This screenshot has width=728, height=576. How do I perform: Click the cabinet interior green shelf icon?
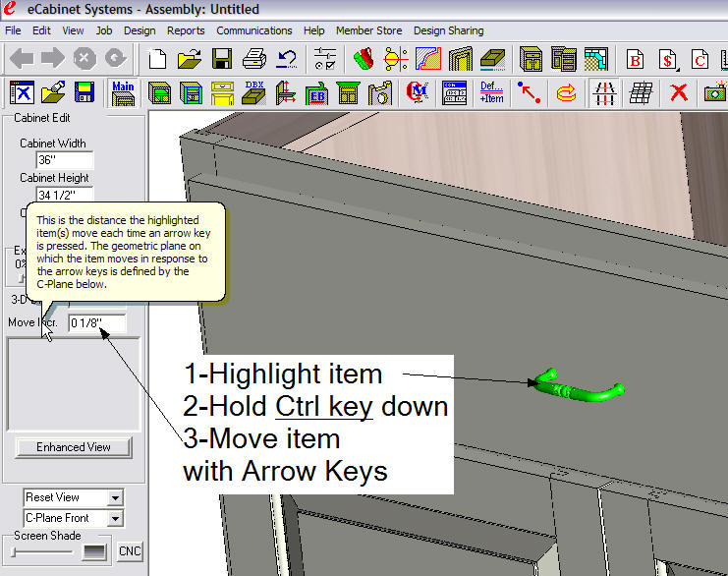pos(159,93)
